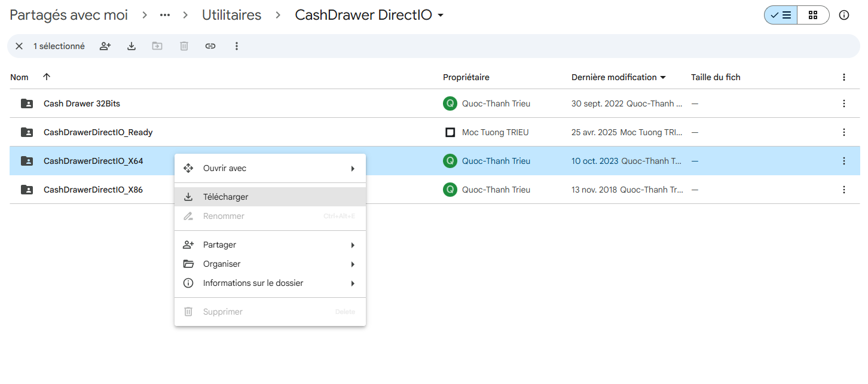The width and height of the screenshot is (868, 384).
Task: Click the Taille du fich column header
Action: click(x=716, y=77)
